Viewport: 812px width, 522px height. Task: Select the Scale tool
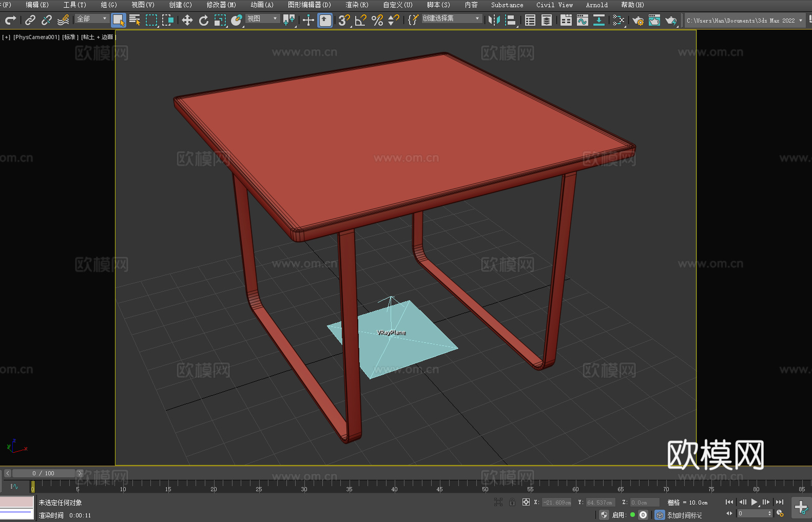click(x=220, y=20)
